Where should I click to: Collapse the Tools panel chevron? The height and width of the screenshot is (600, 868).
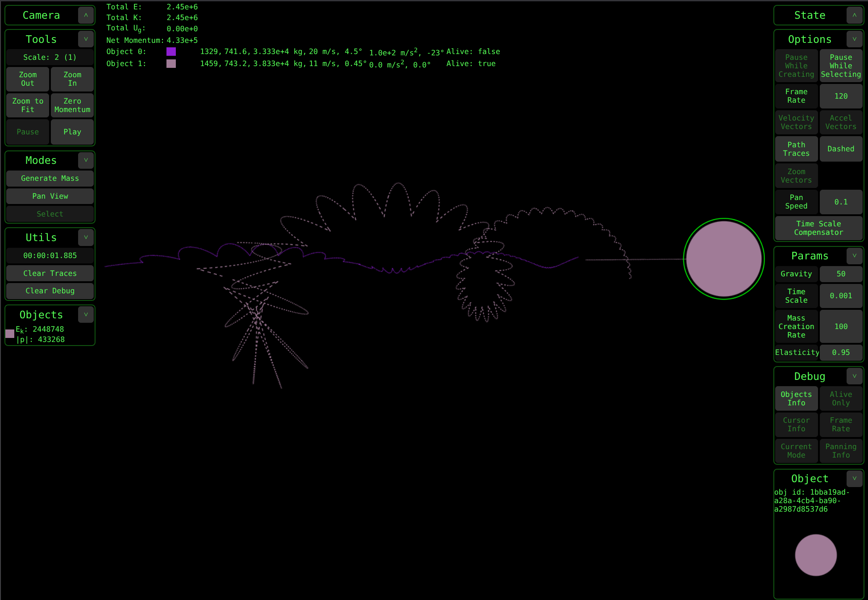click(86, 39)
